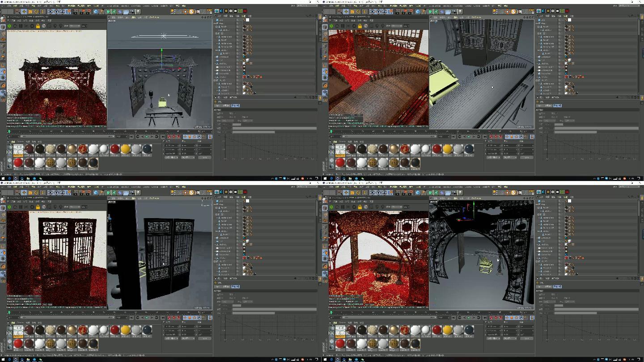
Task: Click pick-focus pin icon, top-right Live Viewer
Action: [377, 26]
